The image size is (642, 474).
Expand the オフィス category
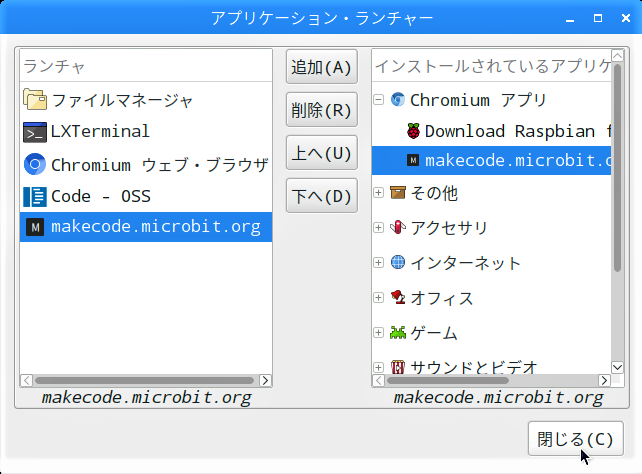(379, 298)
